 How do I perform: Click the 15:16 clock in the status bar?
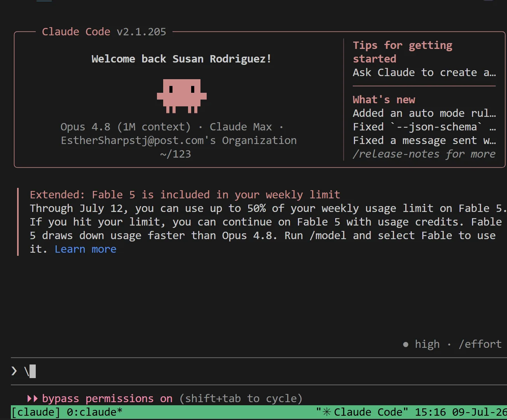coord(430,412)
